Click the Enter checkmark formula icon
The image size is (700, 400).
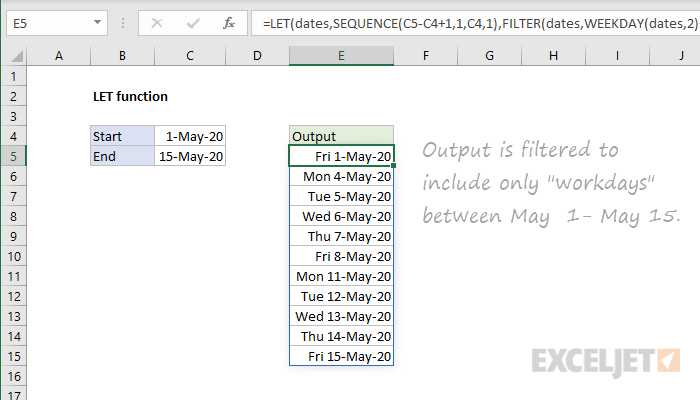[193, 23]
